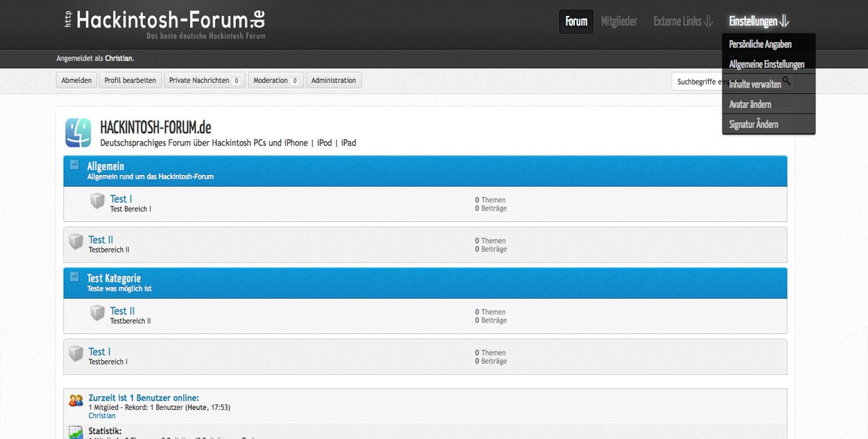Click the Hackintosh-Forum.de header logo
868x439 pixels.
point(165,24)
